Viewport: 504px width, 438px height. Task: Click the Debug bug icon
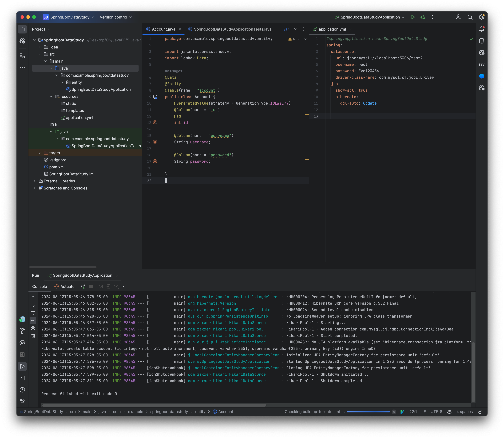(x=423, y=17)
